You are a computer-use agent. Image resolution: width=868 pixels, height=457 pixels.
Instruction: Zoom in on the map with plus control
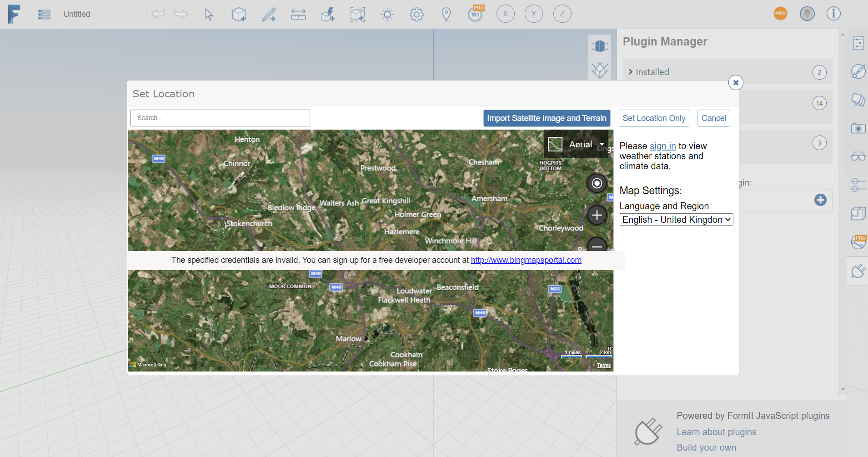pyautogui.click(x=597, y=215)
